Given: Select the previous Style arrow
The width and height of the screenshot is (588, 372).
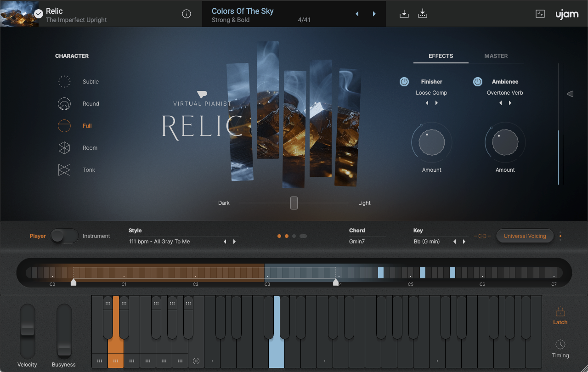Looking at the screenshot, I should click(225, 242).
